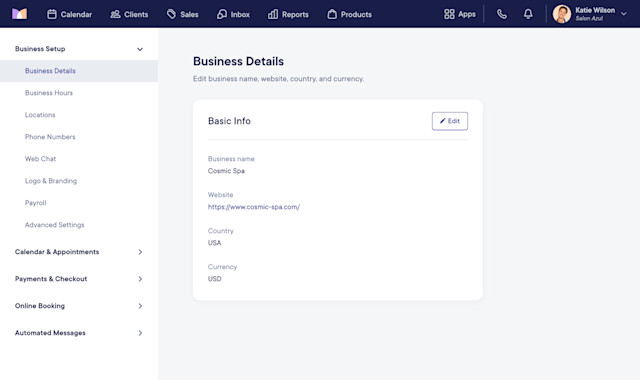Open the Calendar icon in the navigation bar
The height and width of the screenshot is (380, 640).
(x=52, y=14)
